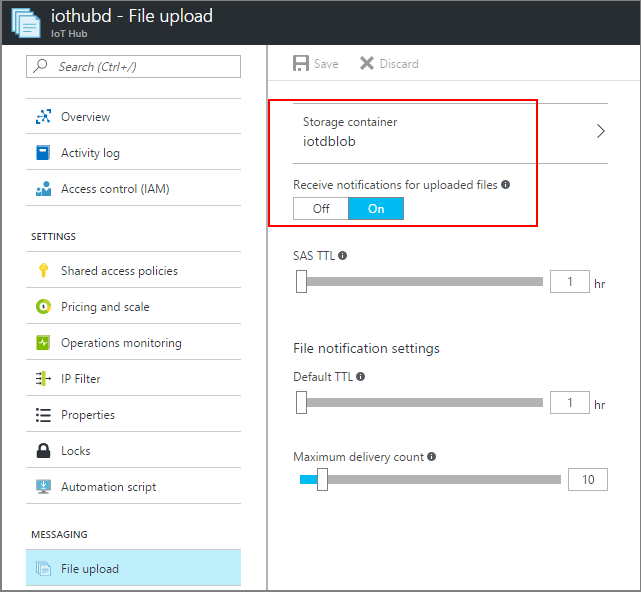The image size is (641, 592).
Task: Click the 'IoT Hub' subtitle text
Action: 69,34
